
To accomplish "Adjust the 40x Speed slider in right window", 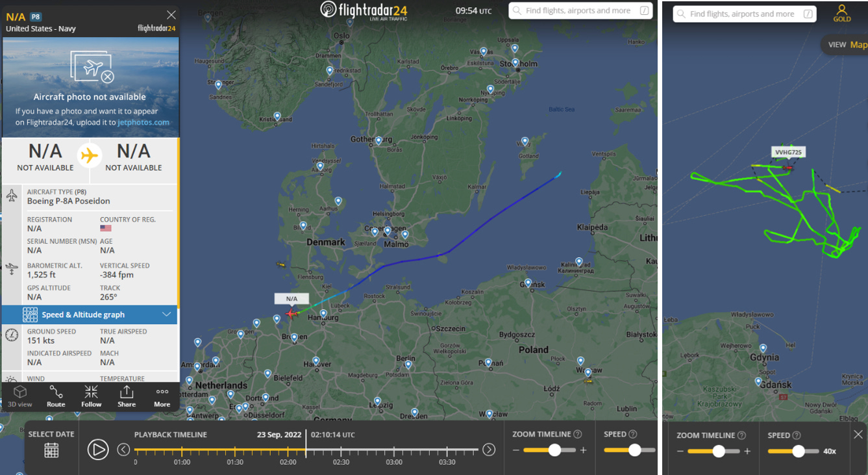I will 798,451.
